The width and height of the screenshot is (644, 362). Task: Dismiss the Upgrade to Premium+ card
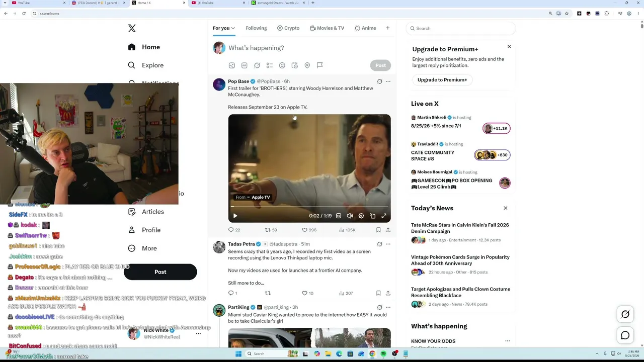(x=509, y=47)
